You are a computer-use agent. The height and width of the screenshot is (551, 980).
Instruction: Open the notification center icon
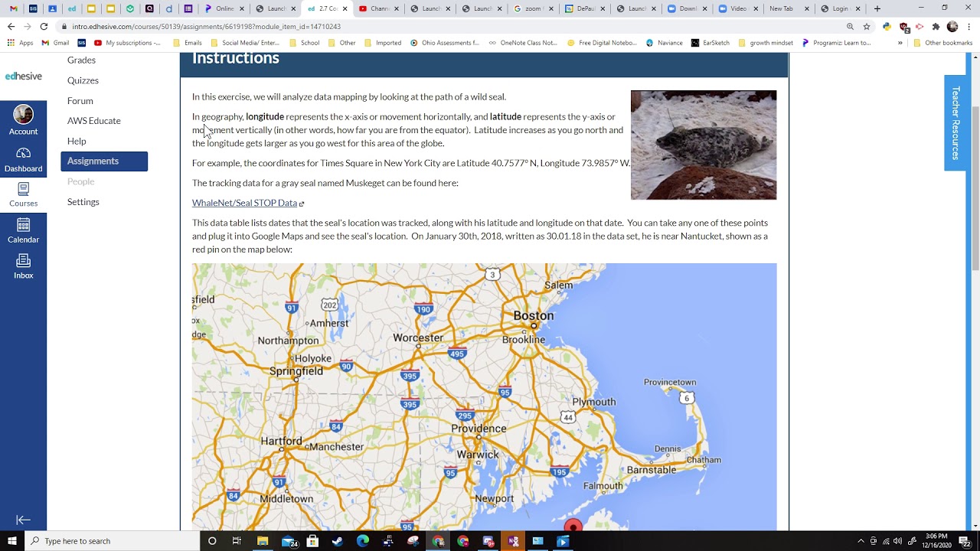(965, 541)
